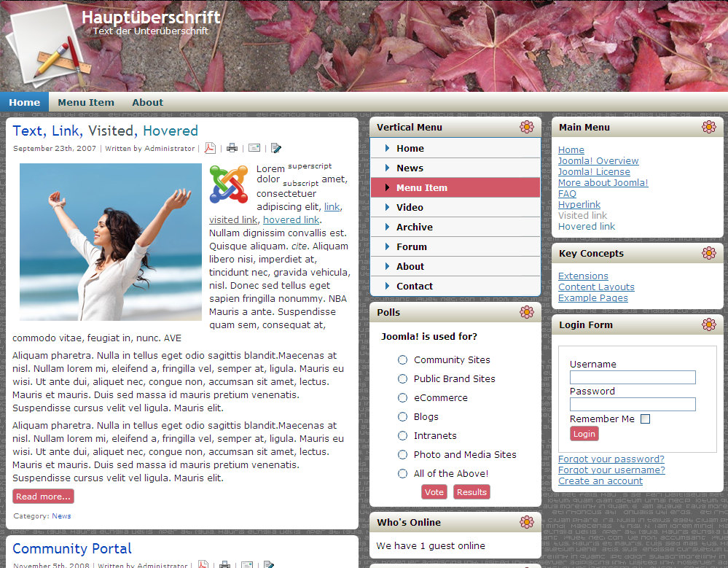This screenshot has height=568, width=728.
Task: Open the Extensions link
Action: coord(583,276)
